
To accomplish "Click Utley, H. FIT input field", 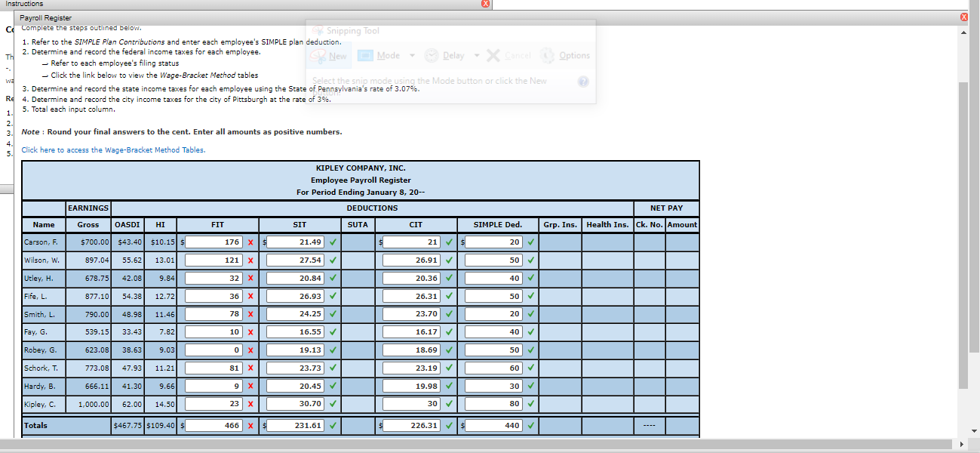I will click(x=214, y=278).
